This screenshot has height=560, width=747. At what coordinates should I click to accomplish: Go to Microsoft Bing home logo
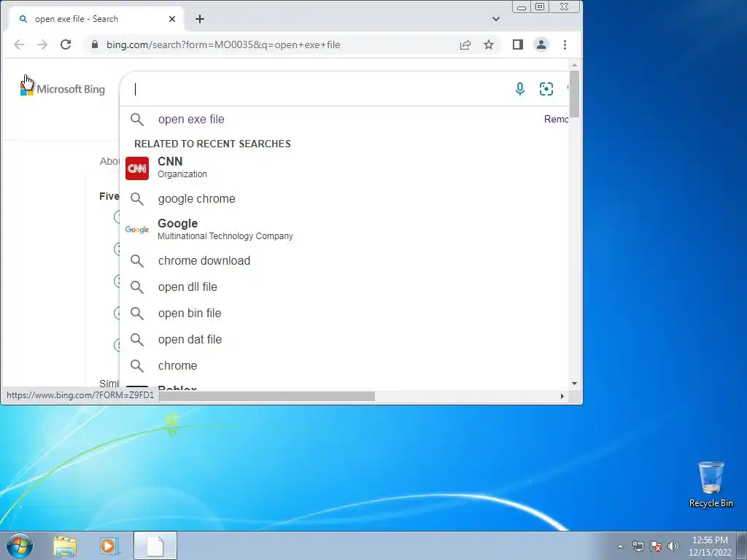click(x=63, y=88)
